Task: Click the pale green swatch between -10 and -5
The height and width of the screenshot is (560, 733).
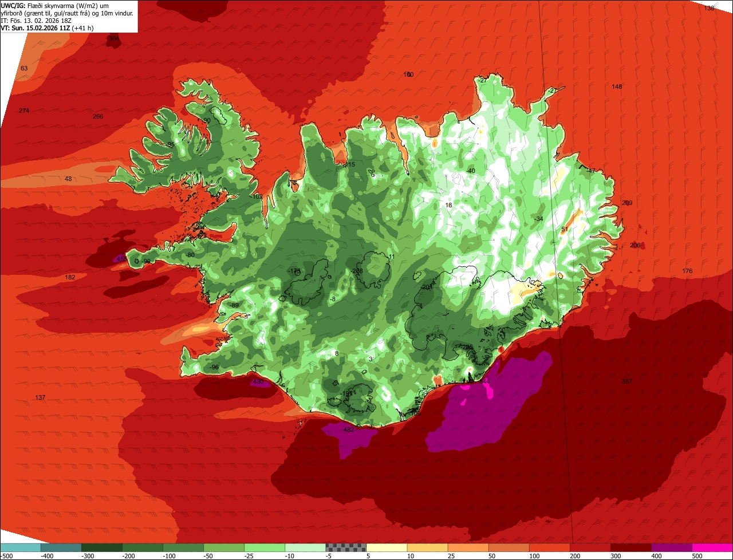Action: tap(305, 547)
